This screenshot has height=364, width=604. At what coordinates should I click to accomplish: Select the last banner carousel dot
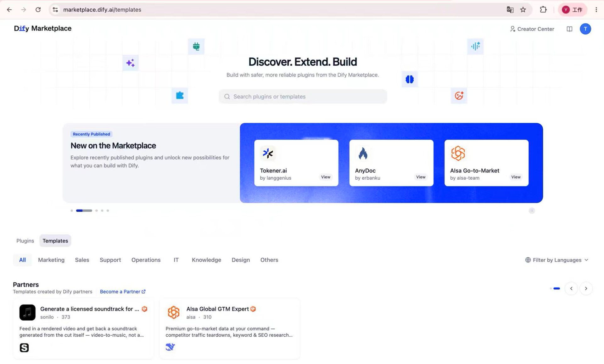click(x=108, y=210)
